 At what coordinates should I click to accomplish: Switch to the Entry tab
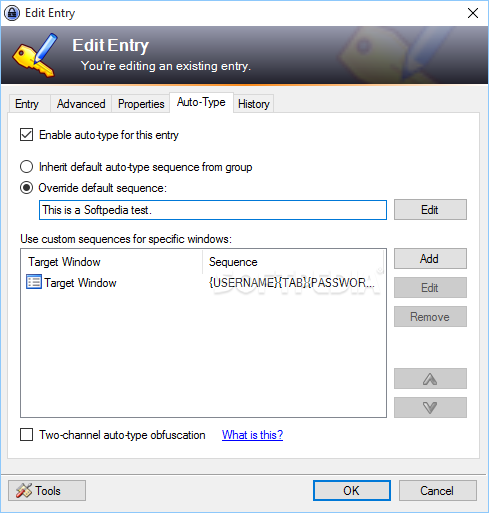pos(27,104)
